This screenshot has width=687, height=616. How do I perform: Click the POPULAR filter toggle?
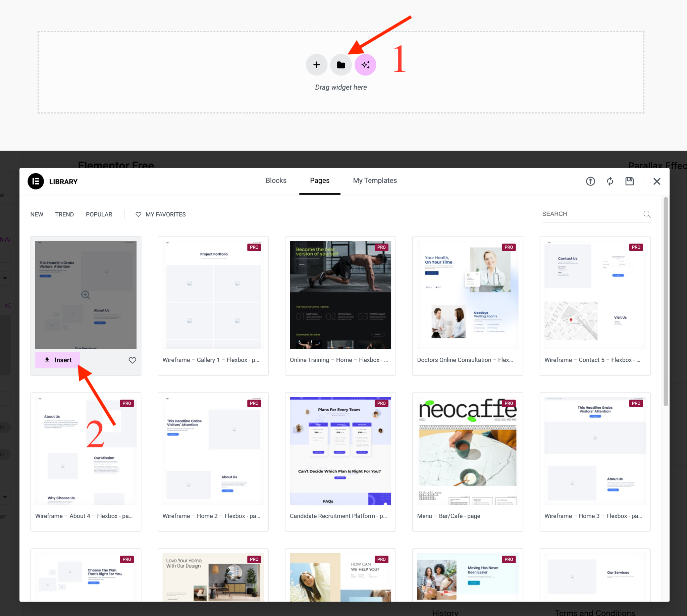click(x=99, y=213)
